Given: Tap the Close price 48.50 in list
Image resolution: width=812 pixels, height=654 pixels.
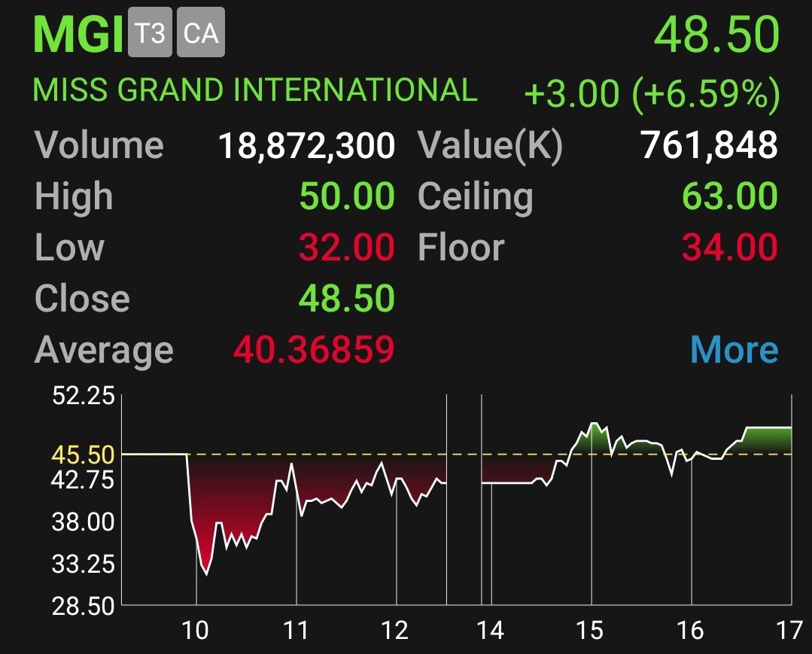Looking at the screenshot, I should [x=347, y=299].
